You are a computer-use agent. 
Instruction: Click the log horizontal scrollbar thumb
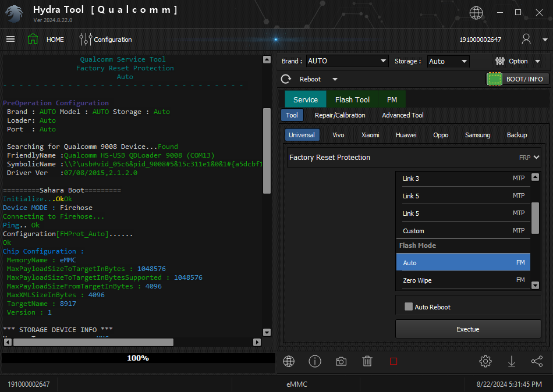pyautogui.click(x=94, y=342)
